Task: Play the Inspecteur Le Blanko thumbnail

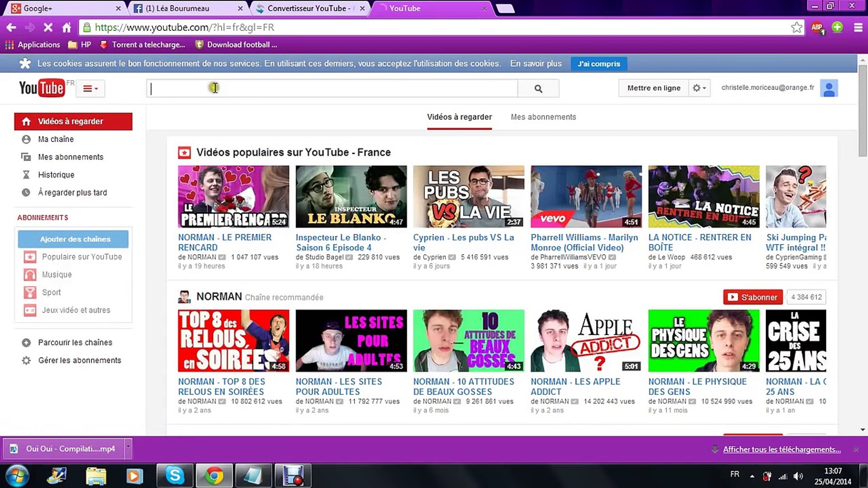Action: 351,197
